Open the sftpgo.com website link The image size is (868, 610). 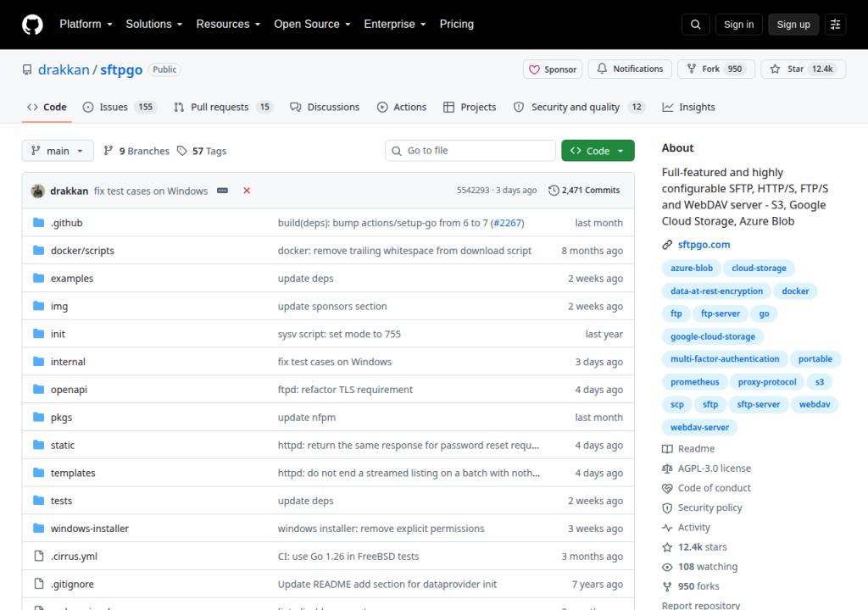pos(704,245)
